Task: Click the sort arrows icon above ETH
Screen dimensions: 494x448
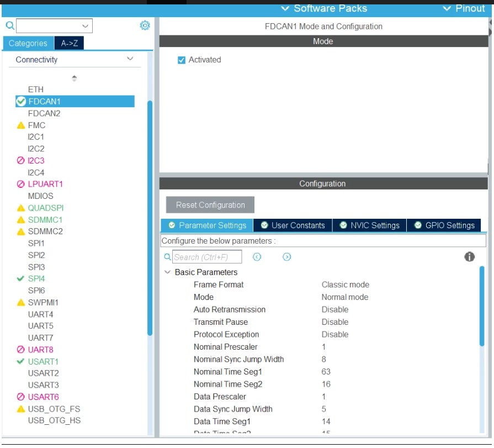Action: (75, 78)
